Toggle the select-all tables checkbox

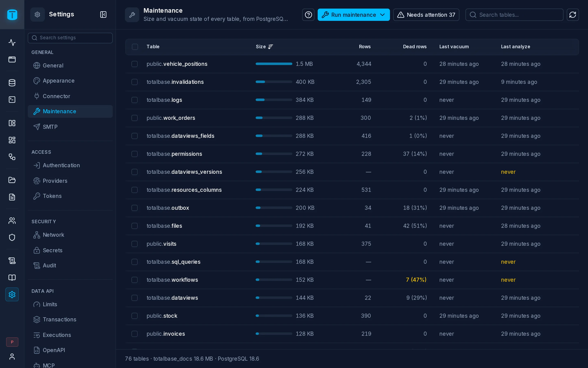coord(135,47)
